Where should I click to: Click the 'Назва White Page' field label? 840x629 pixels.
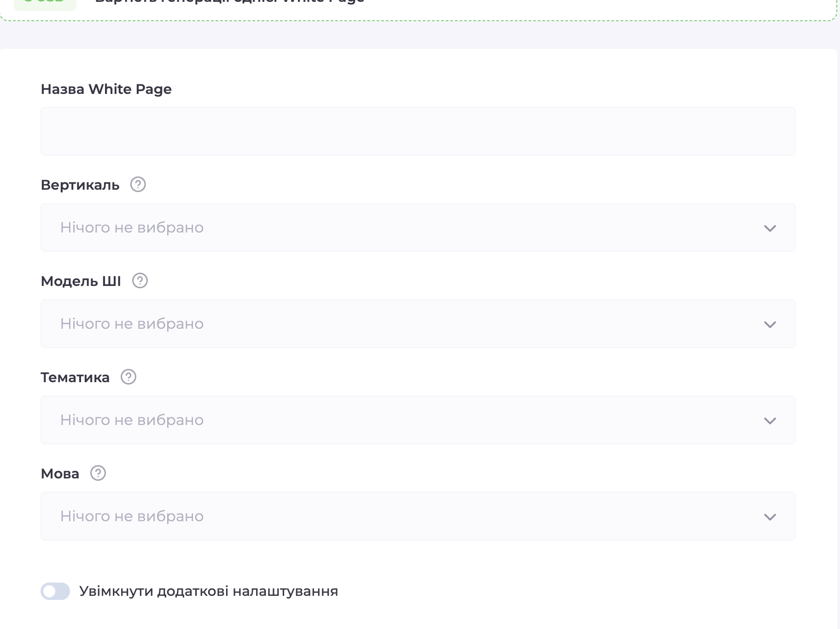106,89
